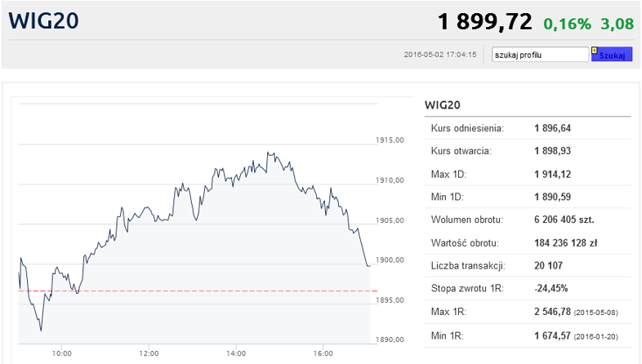
Task: Click the red dashed reference line on chart
Action: pos(198,291)
